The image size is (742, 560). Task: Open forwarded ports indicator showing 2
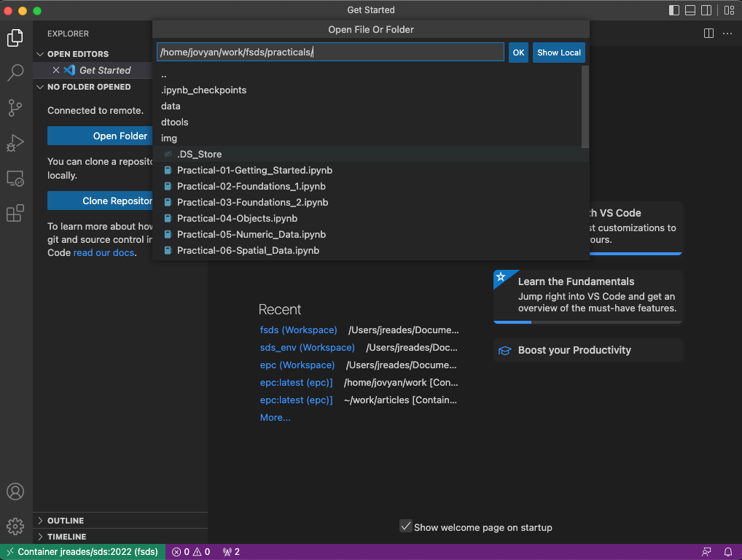(231, 552)
